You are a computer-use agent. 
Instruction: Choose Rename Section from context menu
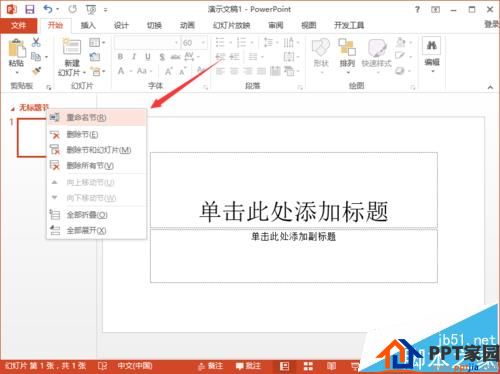pyautogui.click(x=96, y=118)
